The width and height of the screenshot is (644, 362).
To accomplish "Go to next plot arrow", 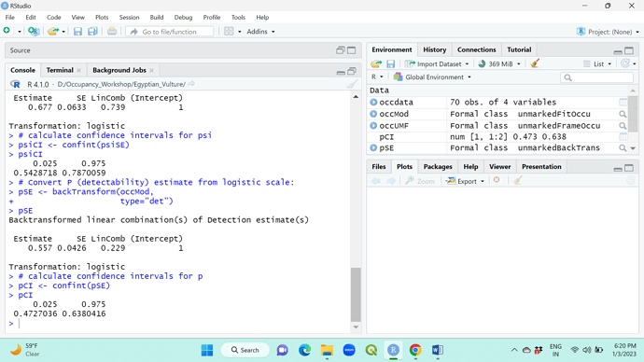I will pos(391,181).
